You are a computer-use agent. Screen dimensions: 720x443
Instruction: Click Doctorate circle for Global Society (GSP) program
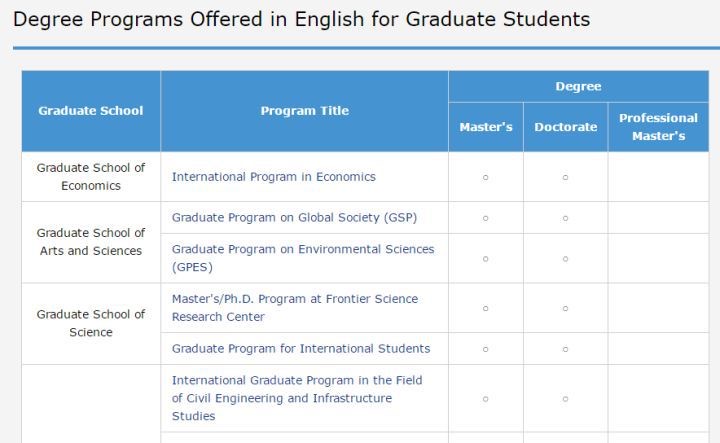click(x=565, y=218)
